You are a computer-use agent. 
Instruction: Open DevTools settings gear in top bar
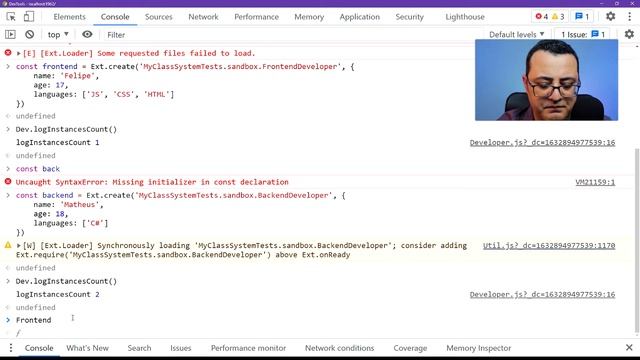[610, 17]
